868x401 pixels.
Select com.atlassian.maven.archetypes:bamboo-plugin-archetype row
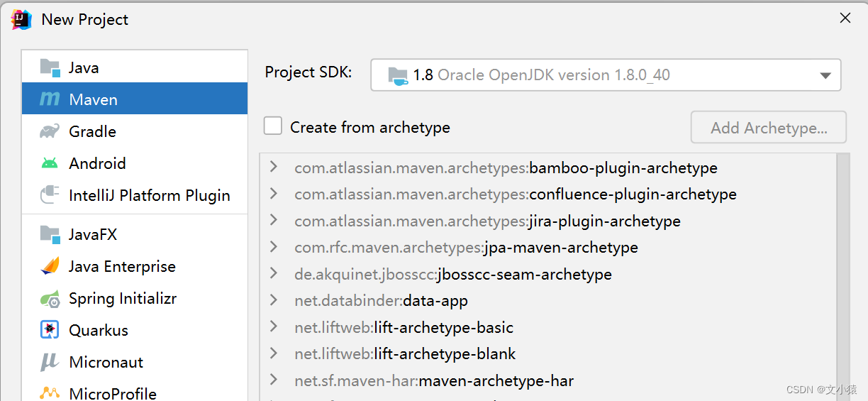[548, 168]
